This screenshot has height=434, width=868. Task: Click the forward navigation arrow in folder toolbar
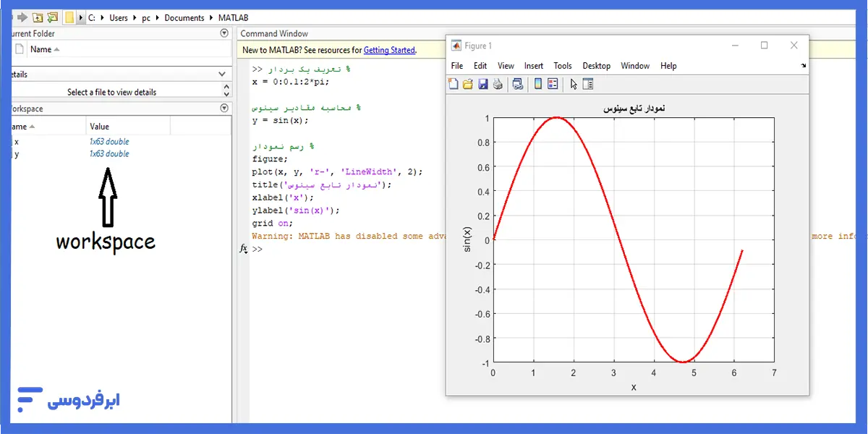click(x=22, y=17)
